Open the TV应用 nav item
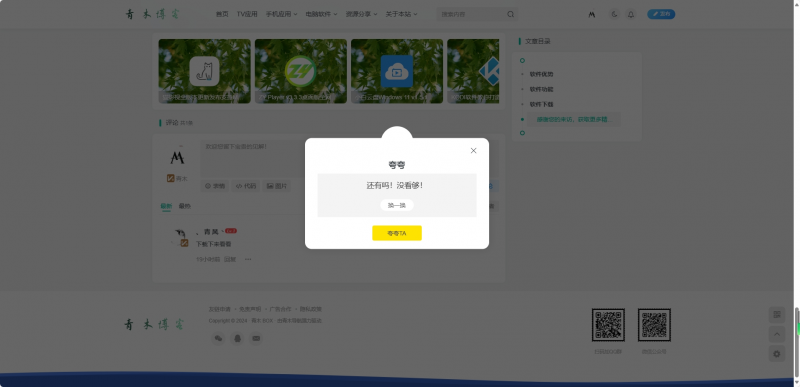Screen dimensions: 800x387 tap(247, 14)
